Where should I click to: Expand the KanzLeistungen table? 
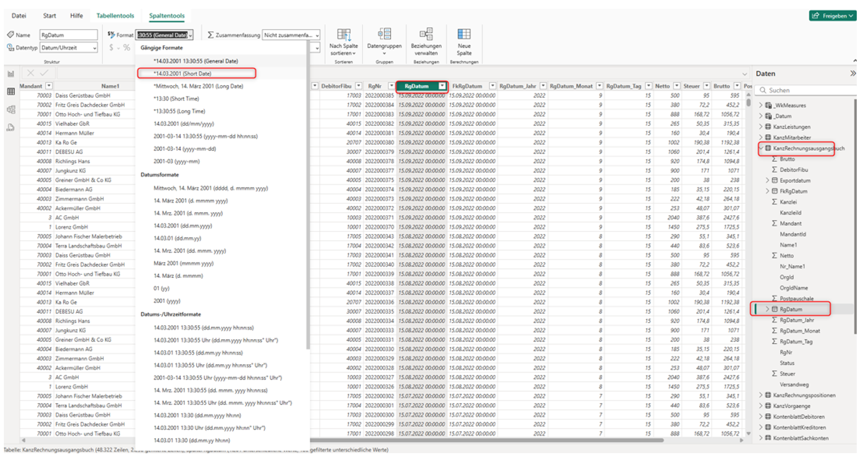click(x=760, y=127)
